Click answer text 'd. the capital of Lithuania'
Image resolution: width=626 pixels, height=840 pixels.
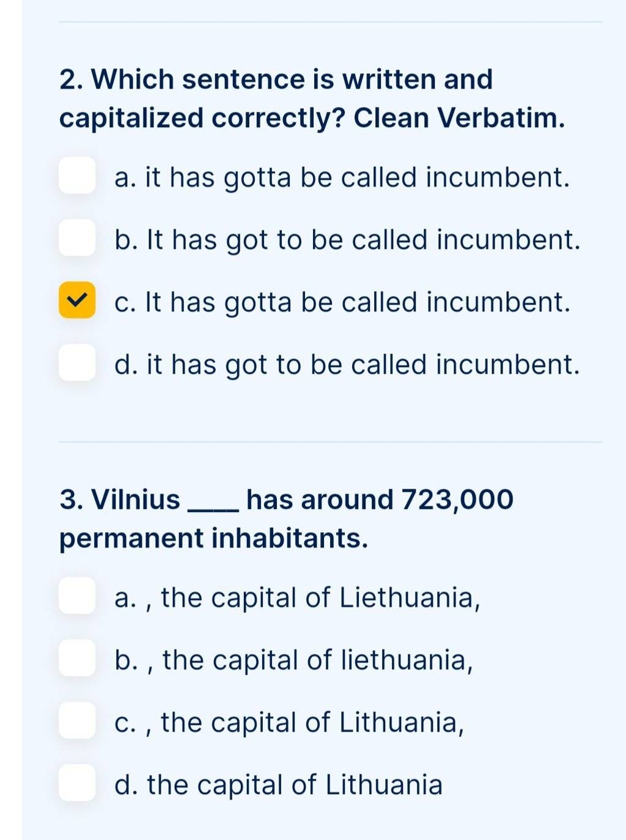coord(278,785)
